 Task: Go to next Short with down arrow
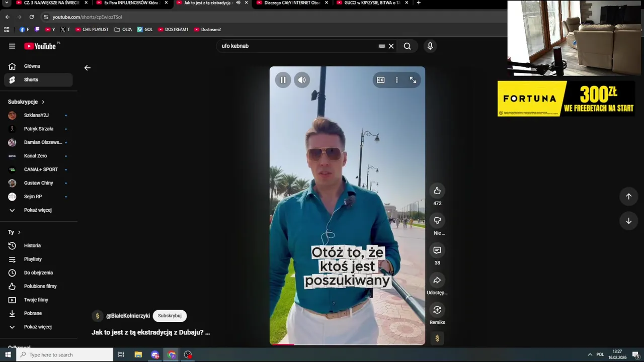(x=628, y=221)
